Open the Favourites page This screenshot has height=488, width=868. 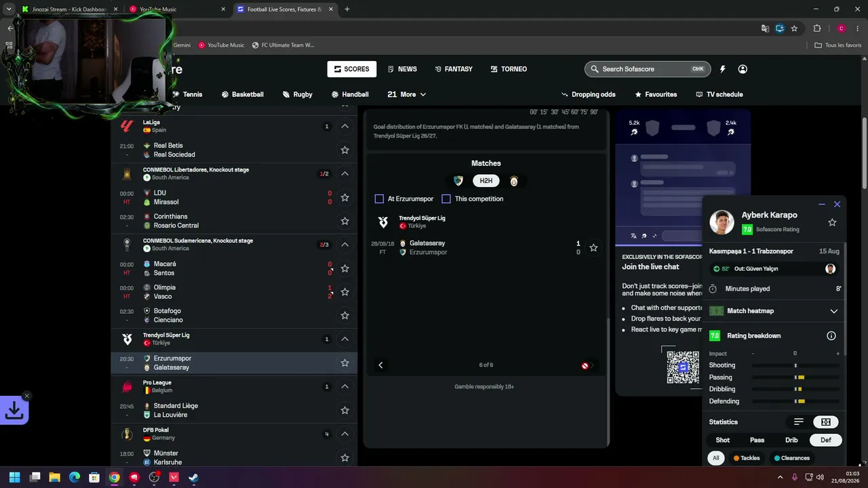(655, 94)
